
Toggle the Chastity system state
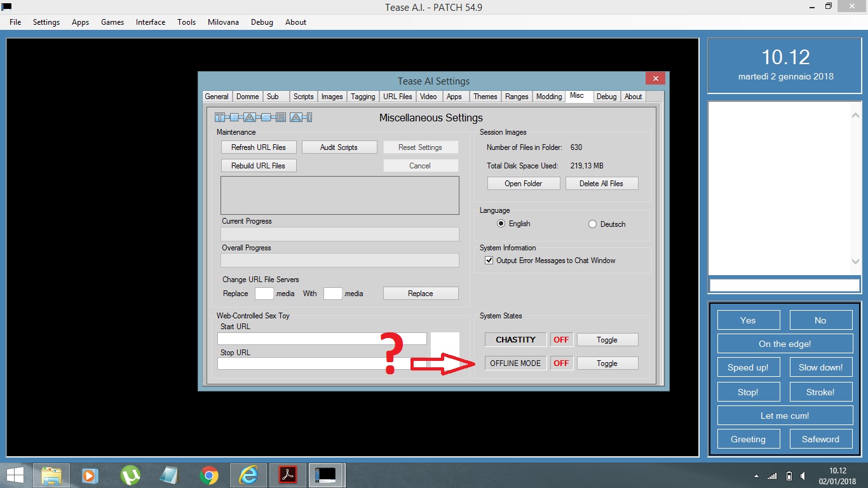(607, 340)
